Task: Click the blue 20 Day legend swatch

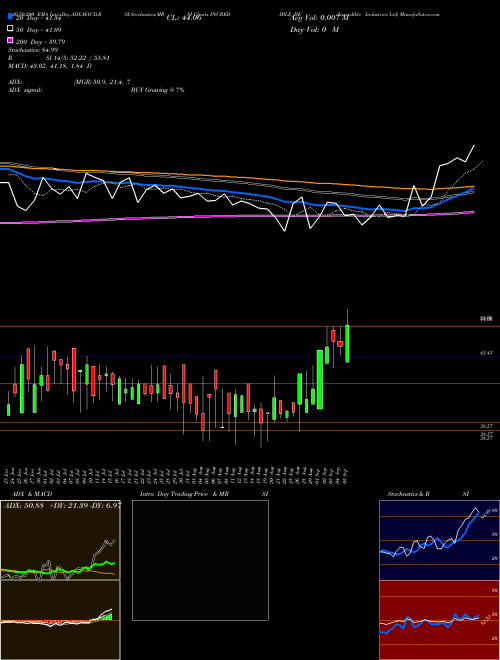Action: [10, 17]
